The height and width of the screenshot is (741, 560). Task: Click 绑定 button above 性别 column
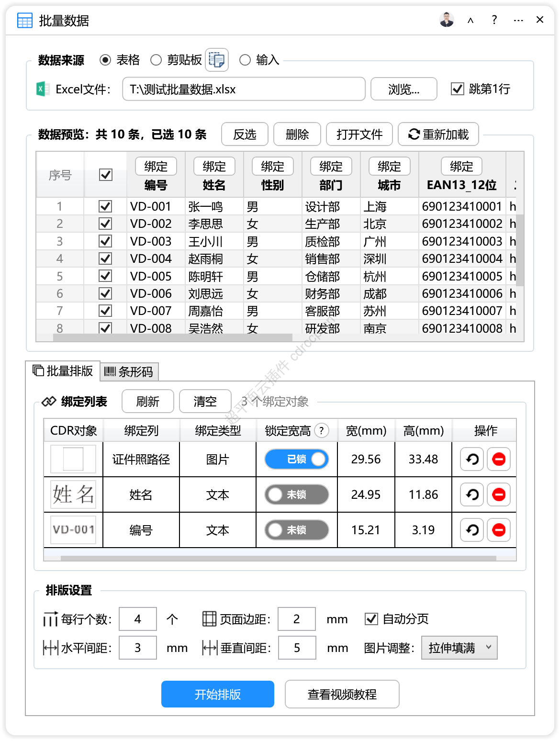point(273,167)
